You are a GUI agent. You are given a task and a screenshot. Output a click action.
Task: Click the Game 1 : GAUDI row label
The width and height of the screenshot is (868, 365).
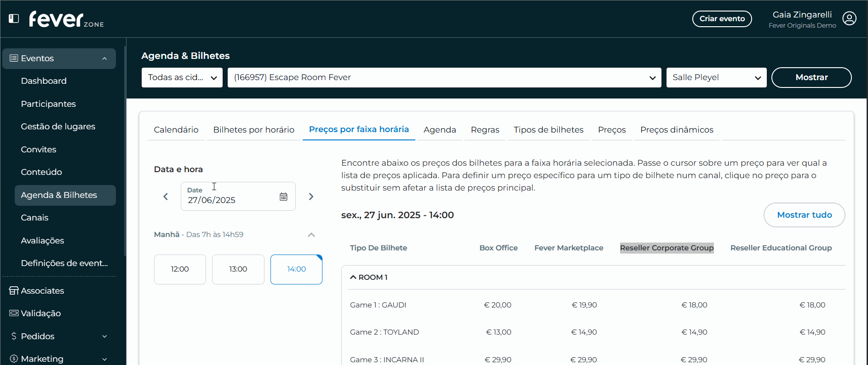tap(378, 305)
